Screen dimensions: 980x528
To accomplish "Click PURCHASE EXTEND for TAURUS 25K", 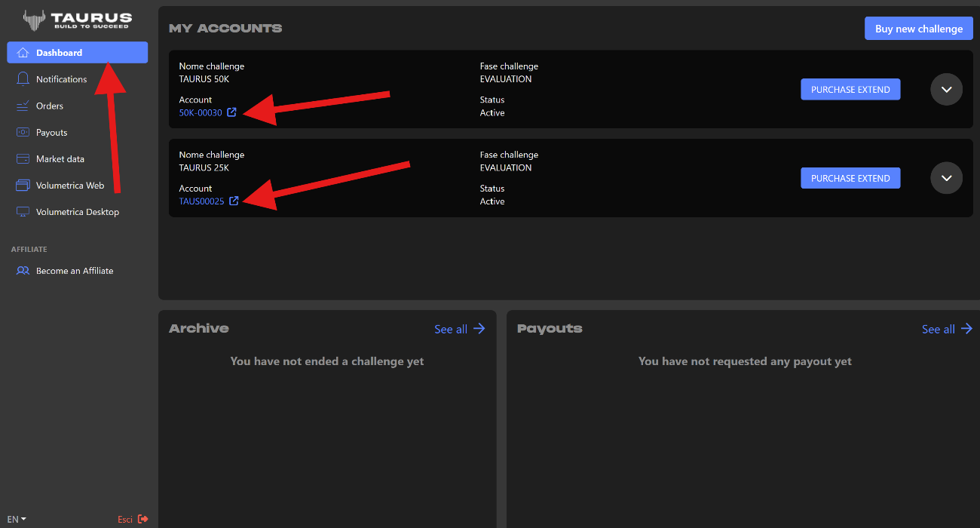I will tap(850, 178).
